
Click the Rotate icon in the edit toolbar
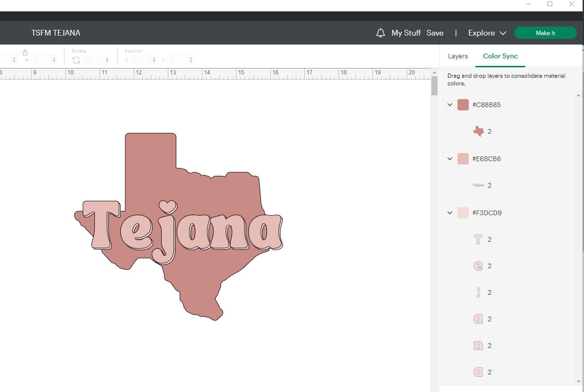[x=76, y=60]
